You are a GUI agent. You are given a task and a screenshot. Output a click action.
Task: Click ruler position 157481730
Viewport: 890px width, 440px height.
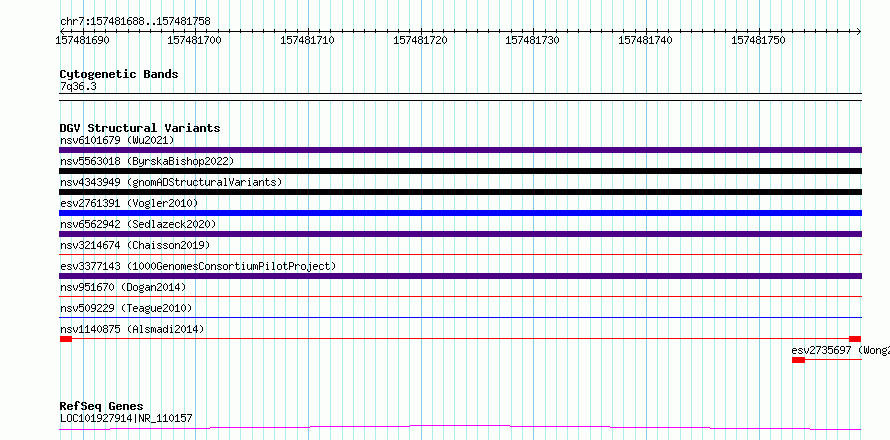click(532, 40)
